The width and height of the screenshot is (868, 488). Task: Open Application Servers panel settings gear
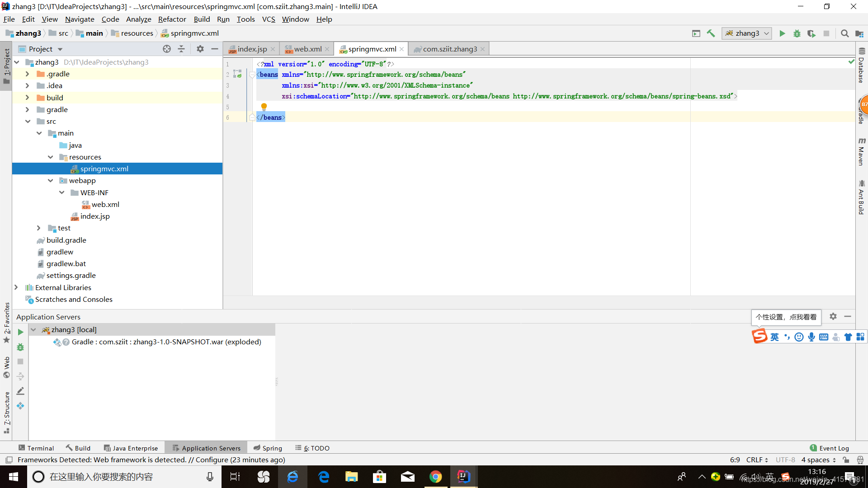click(833, 316)
